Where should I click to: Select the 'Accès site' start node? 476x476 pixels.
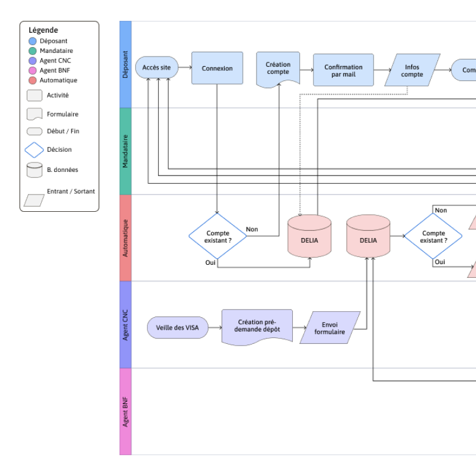pos(156,67)
